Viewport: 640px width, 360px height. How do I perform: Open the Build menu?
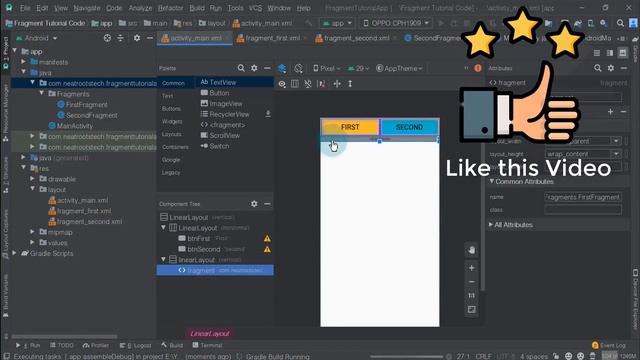tap(197, 8)
